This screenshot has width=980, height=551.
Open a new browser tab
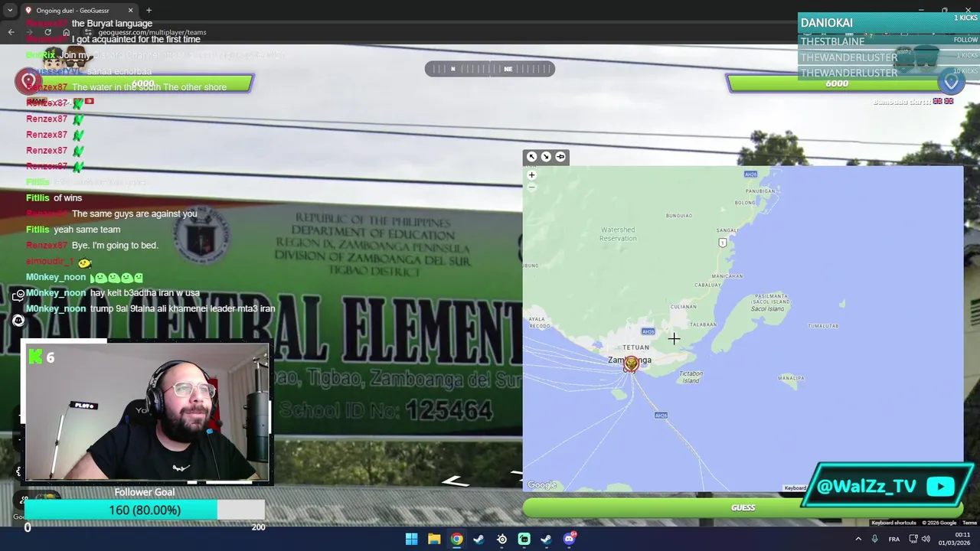(x=149, y=10)
